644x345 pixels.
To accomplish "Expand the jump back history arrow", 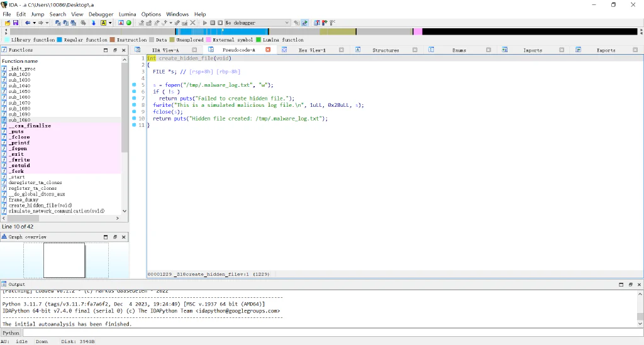I will (34, 23).
